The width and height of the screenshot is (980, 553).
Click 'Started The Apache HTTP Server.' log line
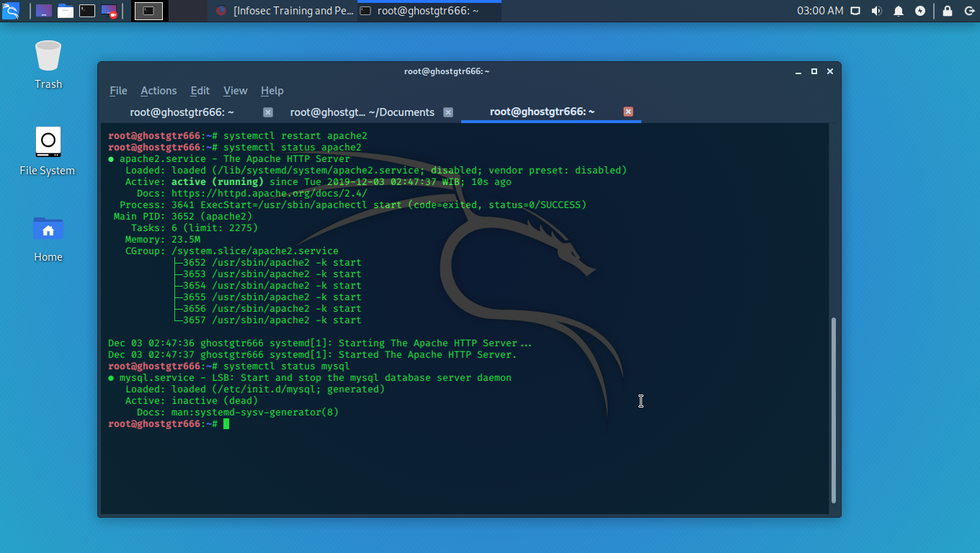313,354
